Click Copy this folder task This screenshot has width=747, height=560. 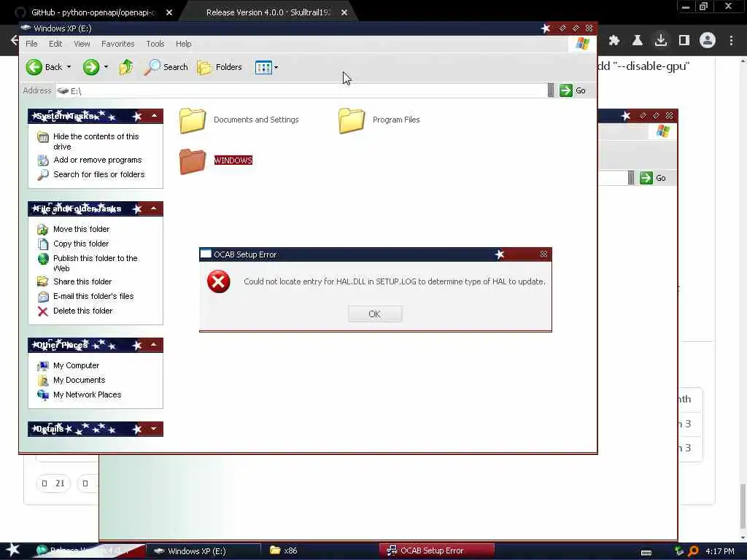point(80,244)
